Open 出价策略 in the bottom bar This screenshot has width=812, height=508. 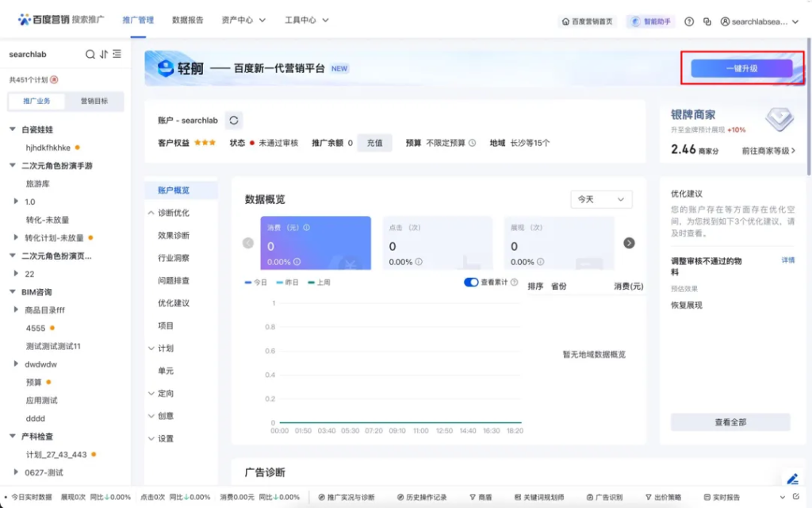[x=664, y=497]
